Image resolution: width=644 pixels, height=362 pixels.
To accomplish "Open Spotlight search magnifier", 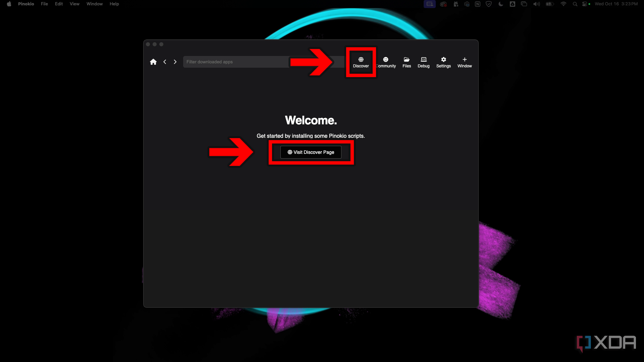I will pyautogui.click(x=575, y=4).
